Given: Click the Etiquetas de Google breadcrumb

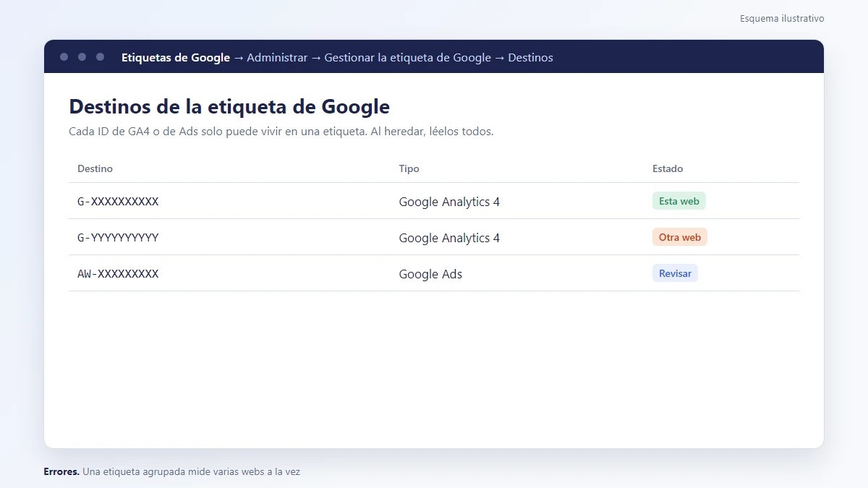Looking at the screenshot, I should (x=176, y=57).
